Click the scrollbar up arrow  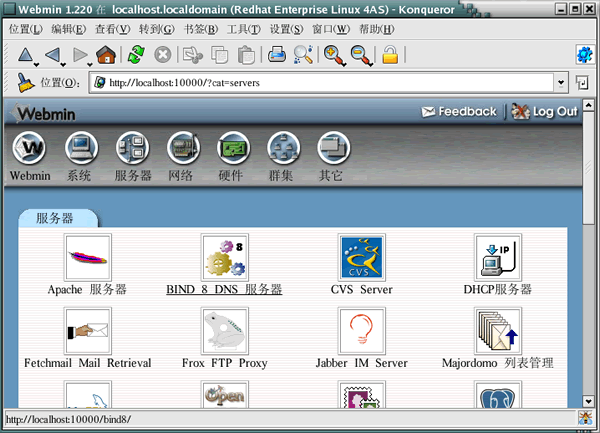588,104
